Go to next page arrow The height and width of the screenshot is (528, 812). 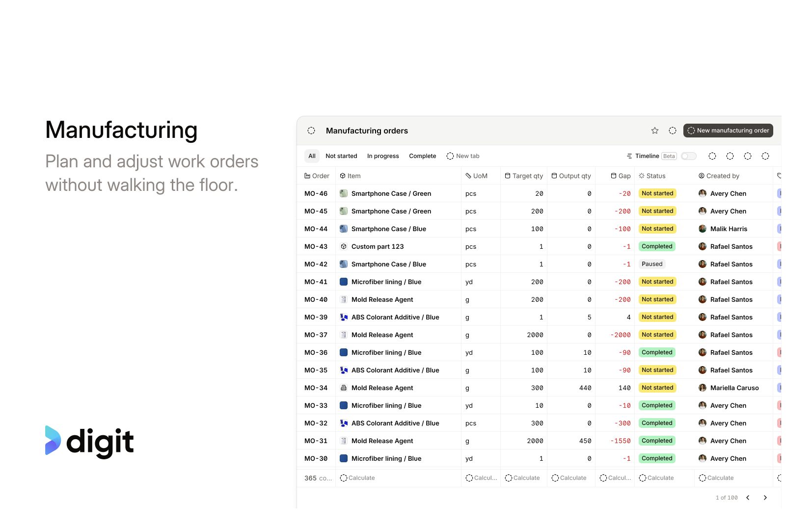(765, 498)
